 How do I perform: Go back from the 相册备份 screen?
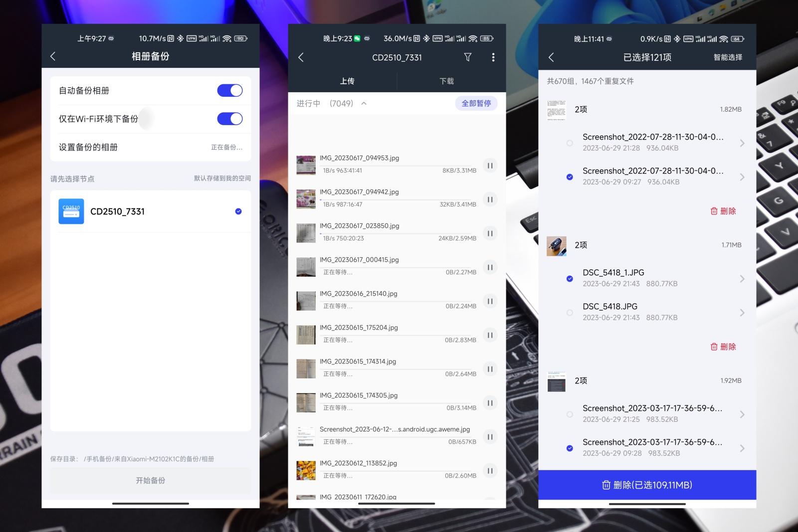point(53,56)
